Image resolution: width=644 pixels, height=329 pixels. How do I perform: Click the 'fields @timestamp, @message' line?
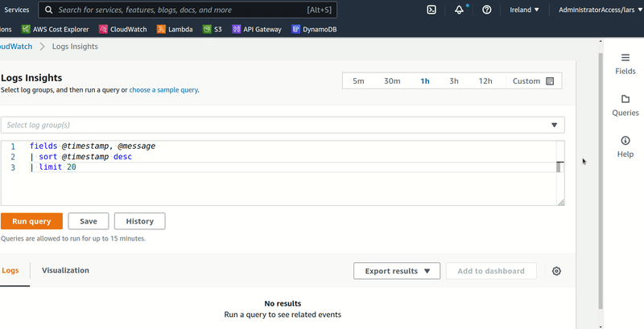pos(93,146)
